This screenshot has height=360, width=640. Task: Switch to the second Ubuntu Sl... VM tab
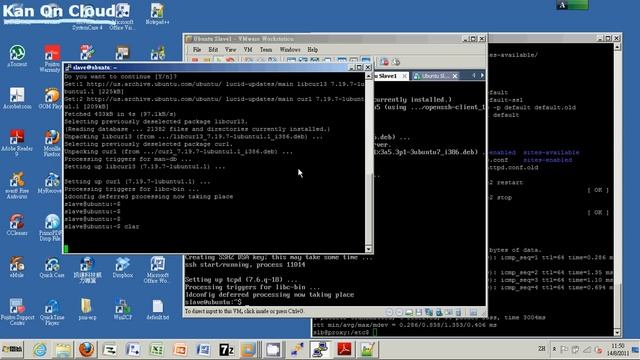[435, 76]
